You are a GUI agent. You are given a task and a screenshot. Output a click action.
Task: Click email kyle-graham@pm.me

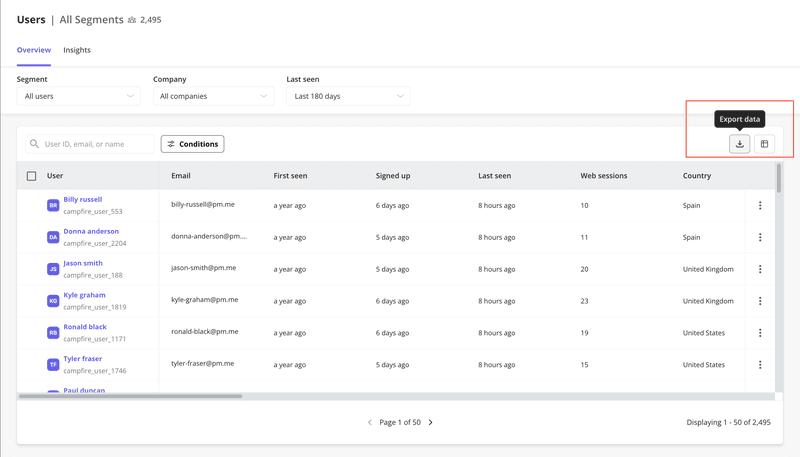pyautogui.click(x=205, y=299)
